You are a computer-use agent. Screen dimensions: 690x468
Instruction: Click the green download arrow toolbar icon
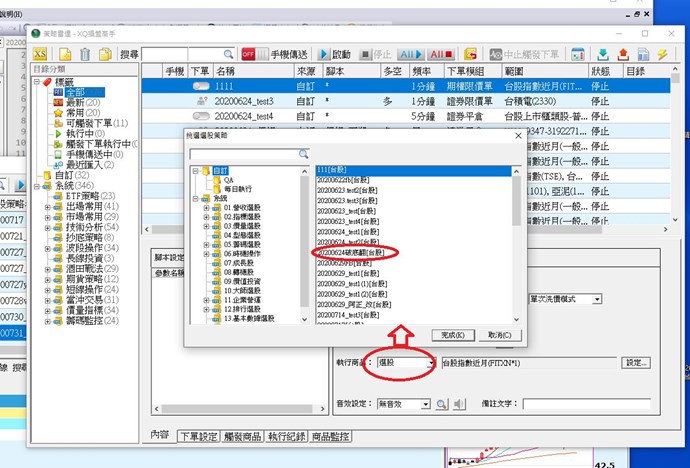[603, 54]
